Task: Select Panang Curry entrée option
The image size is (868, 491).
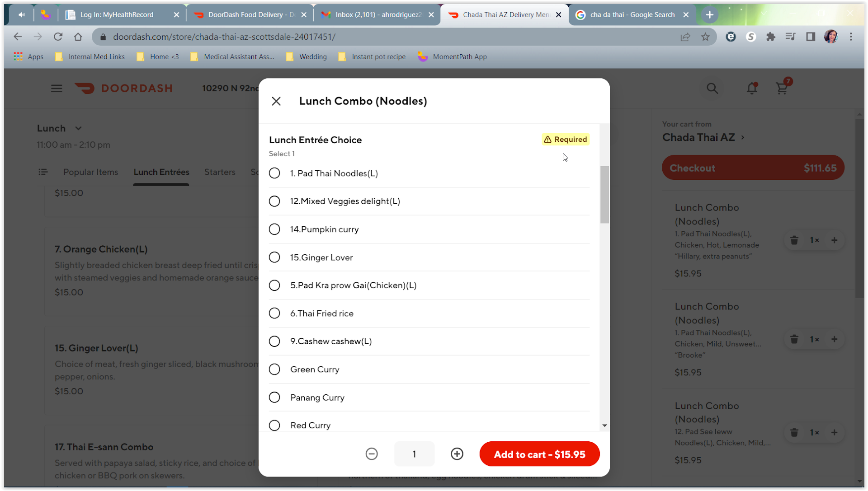Action: (x=274, y=397)
